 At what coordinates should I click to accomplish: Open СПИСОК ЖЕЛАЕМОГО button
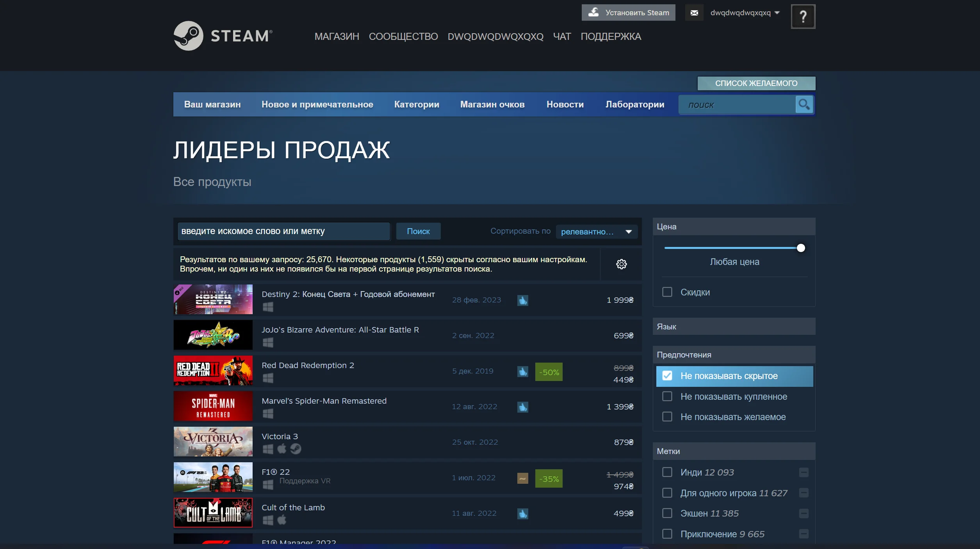point(756,83)
